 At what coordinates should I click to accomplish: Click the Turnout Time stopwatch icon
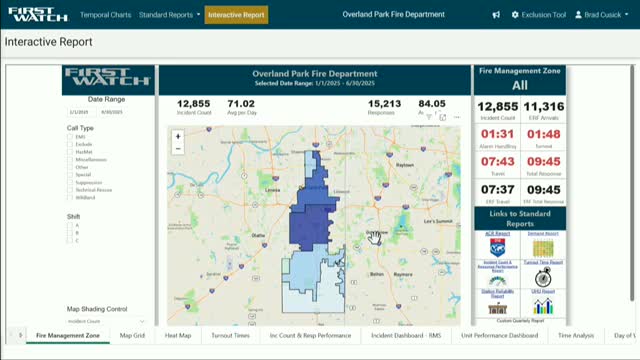(x=543, y=277)
